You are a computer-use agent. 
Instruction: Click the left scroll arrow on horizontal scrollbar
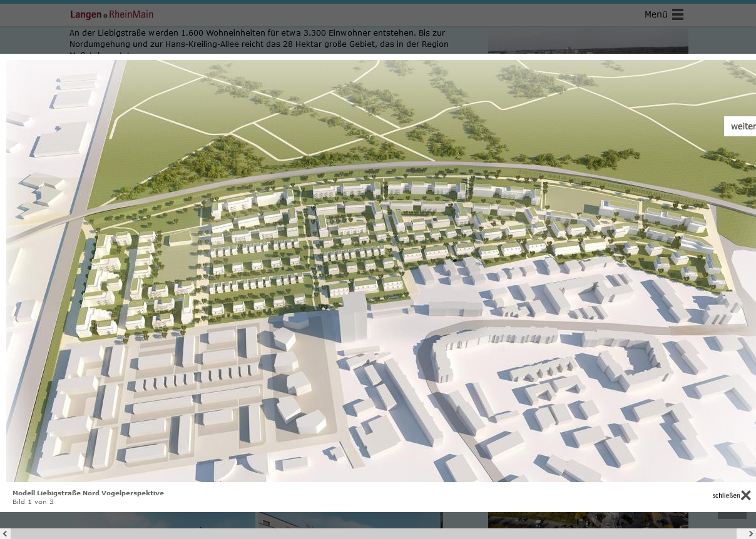5,533
